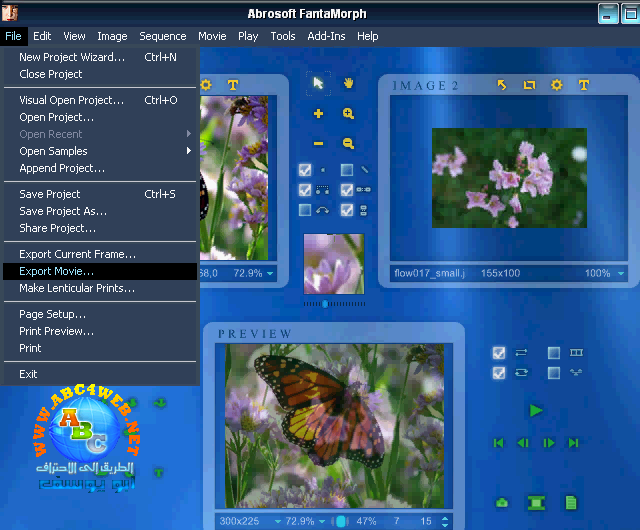Choose Save Project As entry
This screenshot has width=640, height=530.
tap(100, 211)
